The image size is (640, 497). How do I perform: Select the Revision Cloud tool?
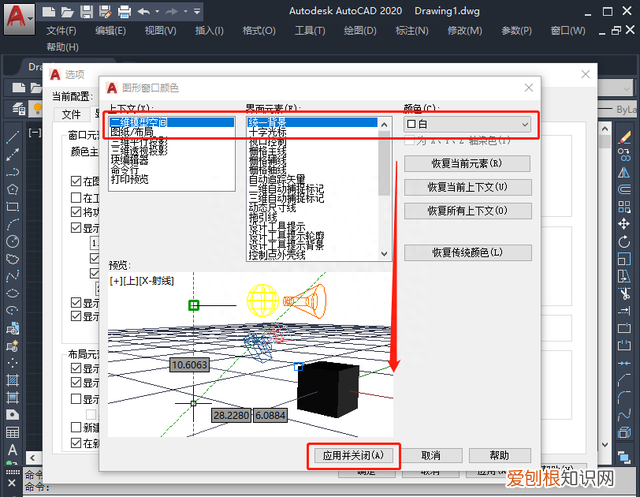click(x=13, y=259)
